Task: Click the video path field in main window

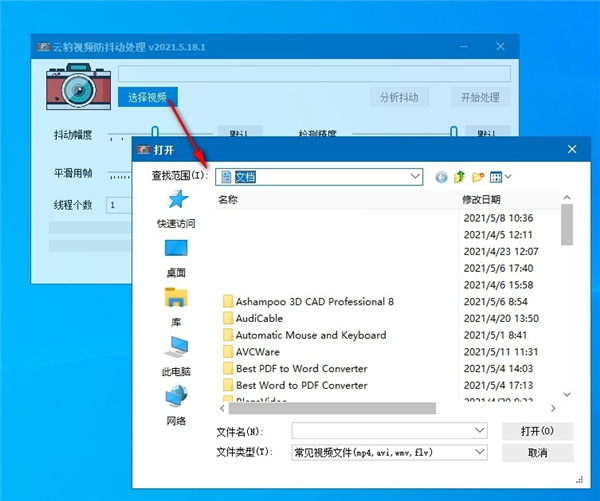Action: click(314, 73)
